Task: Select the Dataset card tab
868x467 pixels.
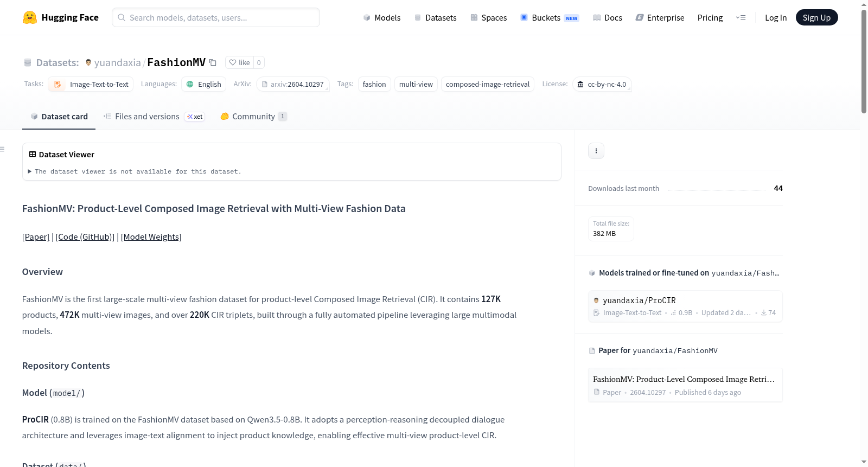Action: (59, 116)
